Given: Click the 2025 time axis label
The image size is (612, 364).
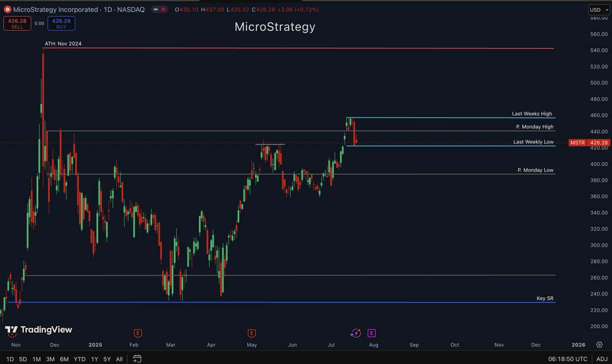Looking at the screenshot, I should tap(95, 345).
